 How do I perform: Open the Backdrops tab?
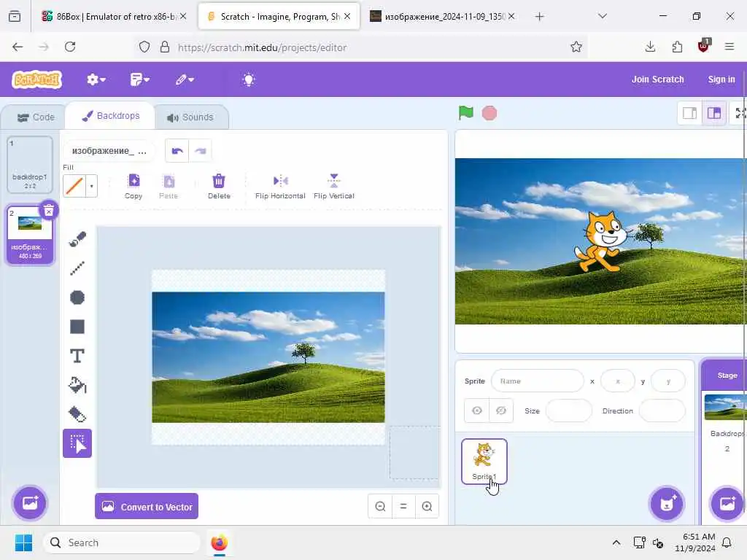click(110, 116)
